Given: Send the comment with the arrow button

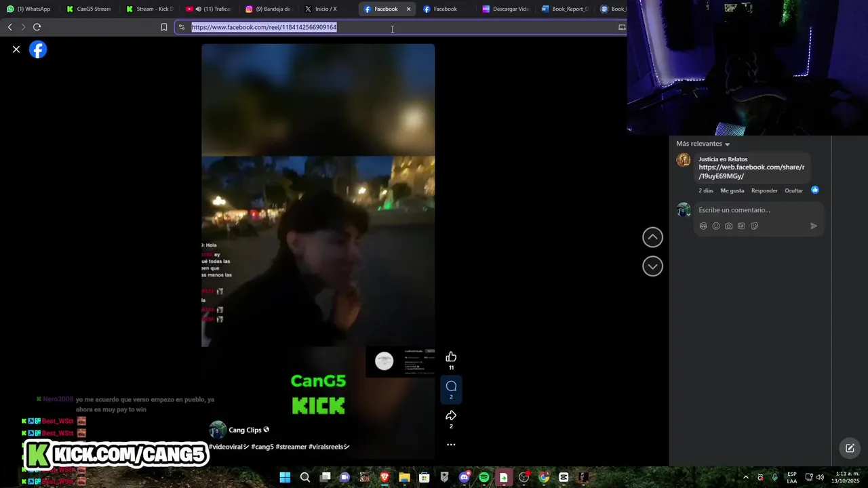Looking at the screenshot, I should click(814, 226).
